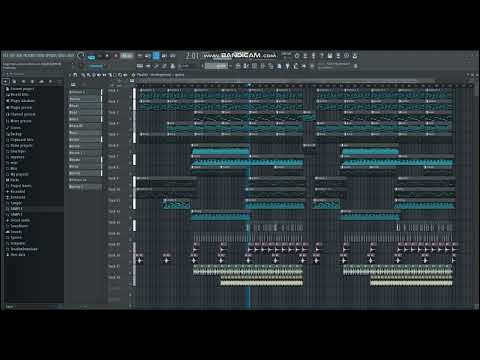Expand Demo projects folder

coord(19,146)
